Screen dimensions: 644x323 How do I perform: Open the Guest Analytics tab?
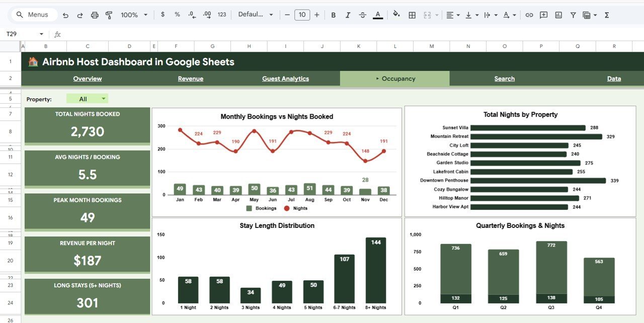285,78
